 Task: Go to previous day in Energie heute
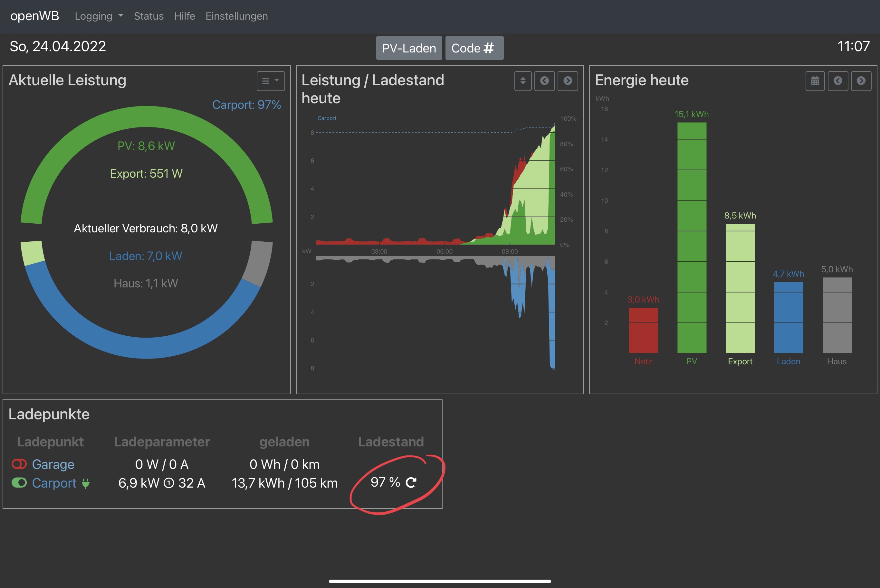837,81
